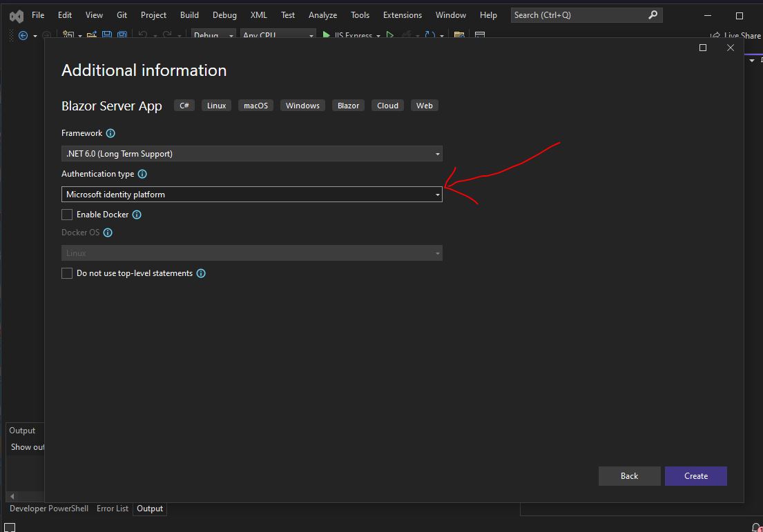Click the New Project toolbar icon
The image size is (763, 532).
pos(68,35)
